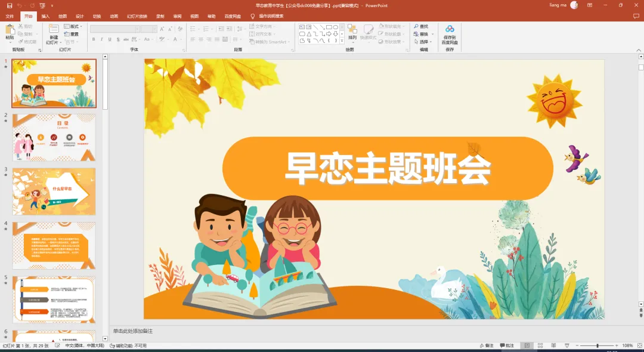
Task: Toggle center text alignment
Action: pyautogui.click(x=201, y=39)
